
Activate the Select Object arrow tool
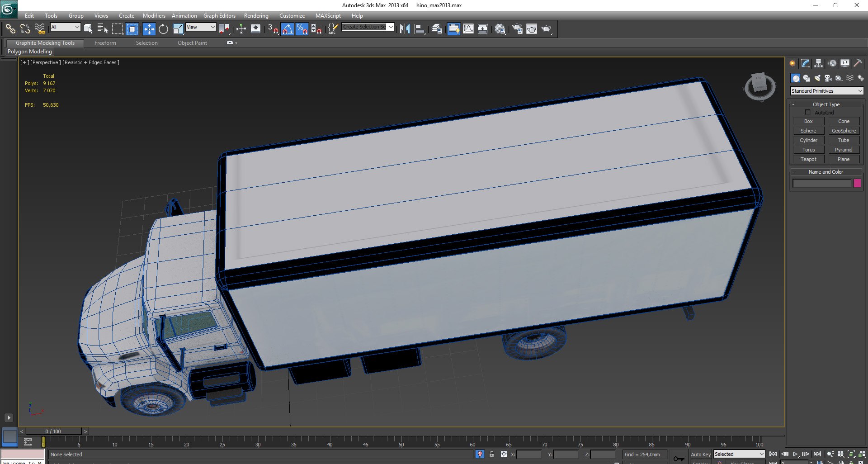(x=88, y=29)
